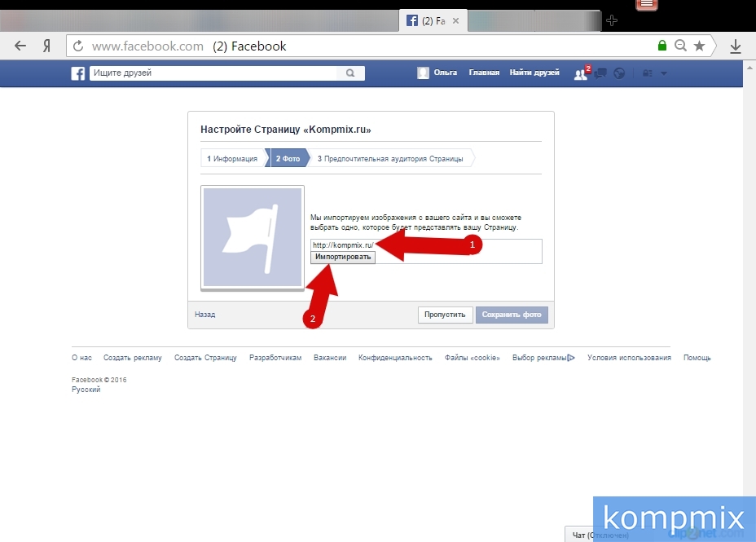View the green padlock security info
The width and height of the screenshot is (756, 542).
point(662,46)
